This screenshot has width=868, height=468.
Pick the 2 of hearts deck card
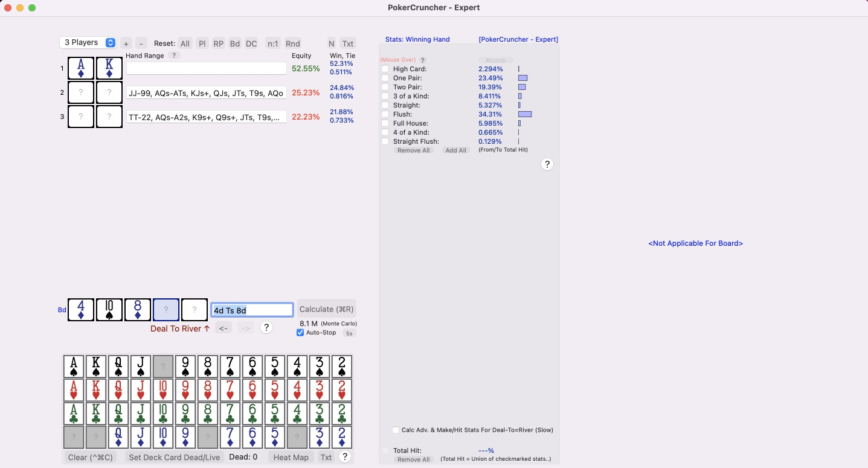click(342, 390)
